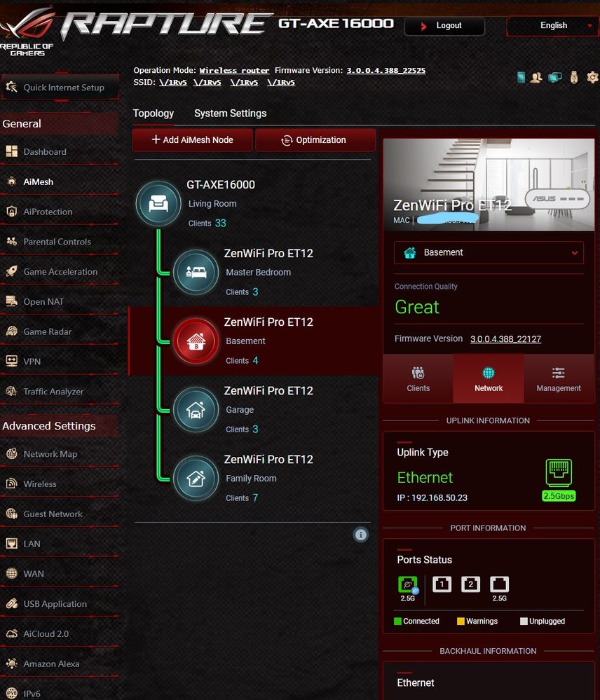
Task: Open the two-users status icon in the header
Action: pos(536,78)
